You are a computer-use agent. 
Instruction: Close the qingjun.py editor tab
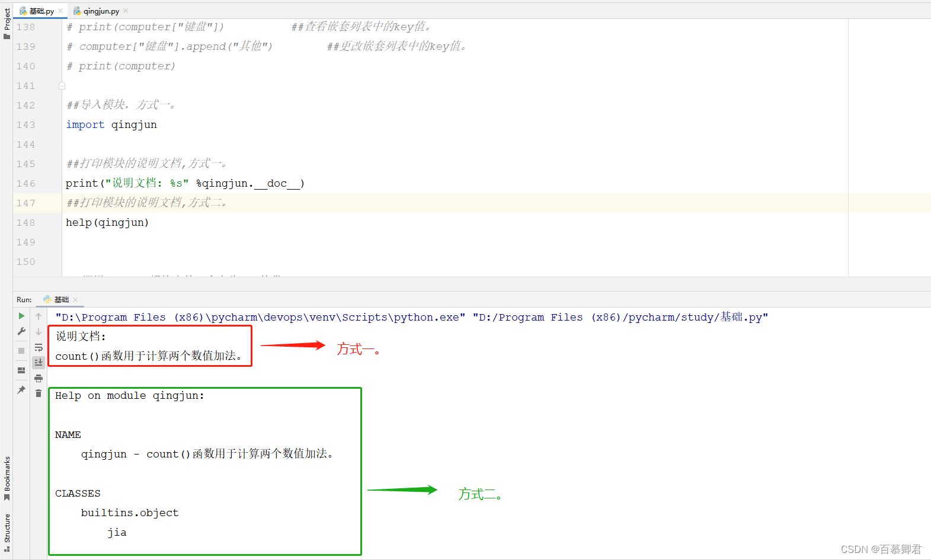tap(126, 11)
